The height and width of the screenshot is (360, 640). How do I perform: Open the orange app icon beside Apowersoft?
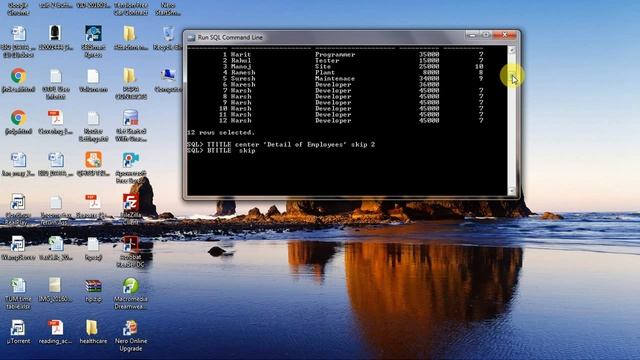click(93, 164)
